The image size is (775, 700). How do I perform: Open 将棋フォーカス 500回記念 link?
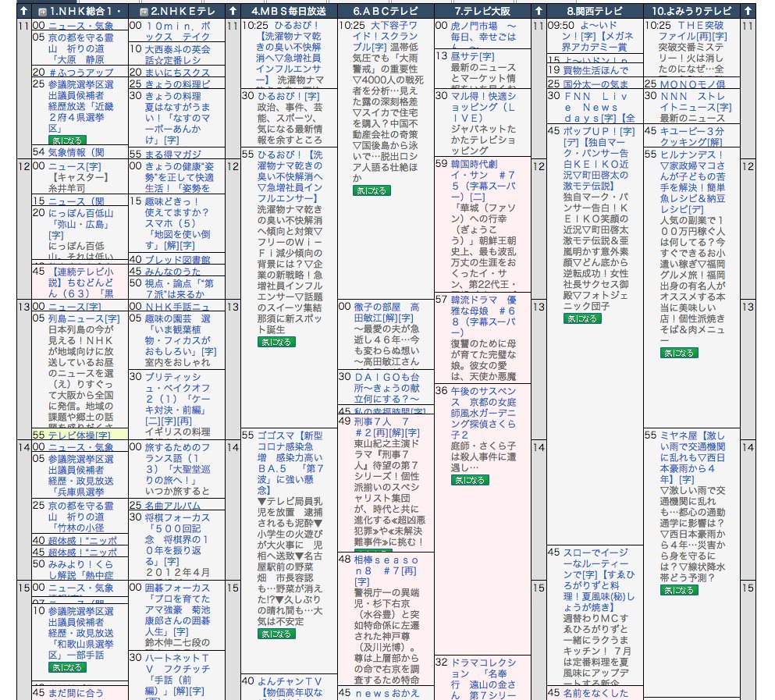[177, 539]
